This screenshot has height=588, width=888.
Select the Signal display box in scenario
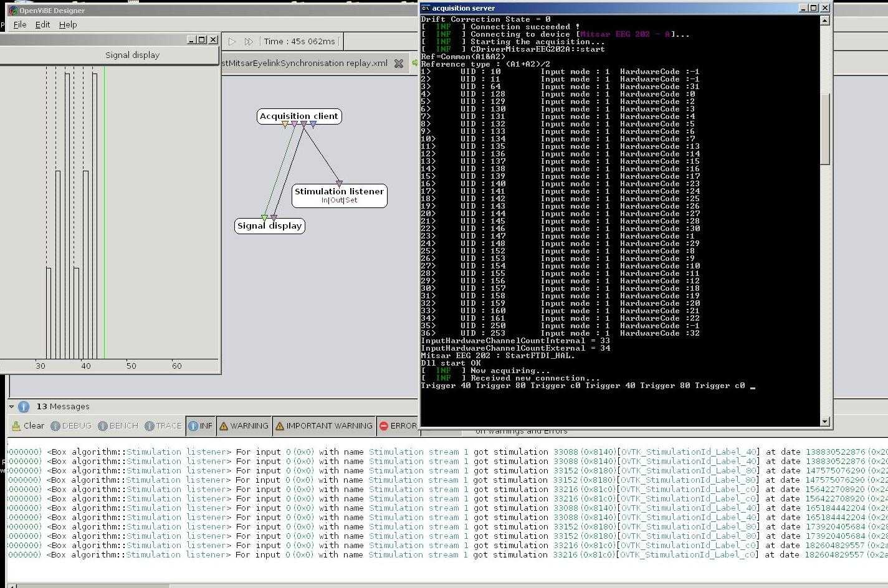[270, 225]
